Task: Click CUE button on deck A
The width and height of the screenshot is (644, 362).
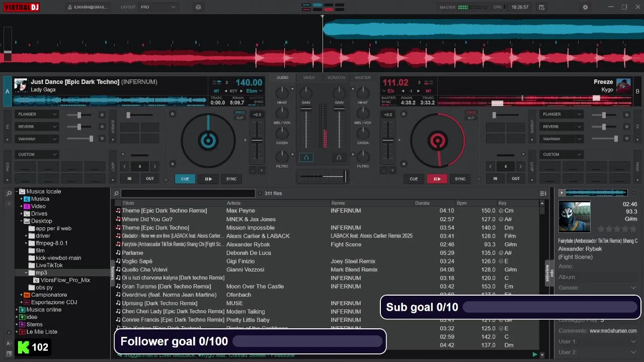Action: coord(185,178)
